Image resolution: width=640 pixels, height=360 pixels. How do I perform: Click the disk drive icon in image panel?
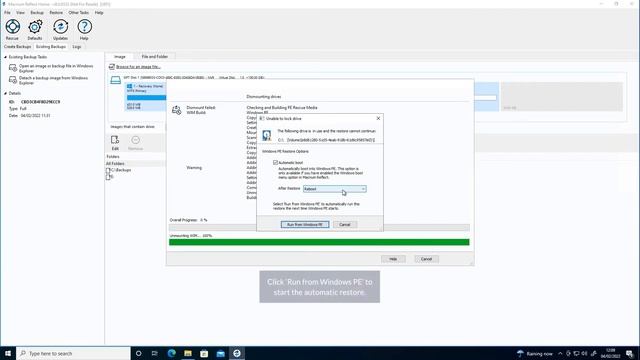tap(116, 80)
